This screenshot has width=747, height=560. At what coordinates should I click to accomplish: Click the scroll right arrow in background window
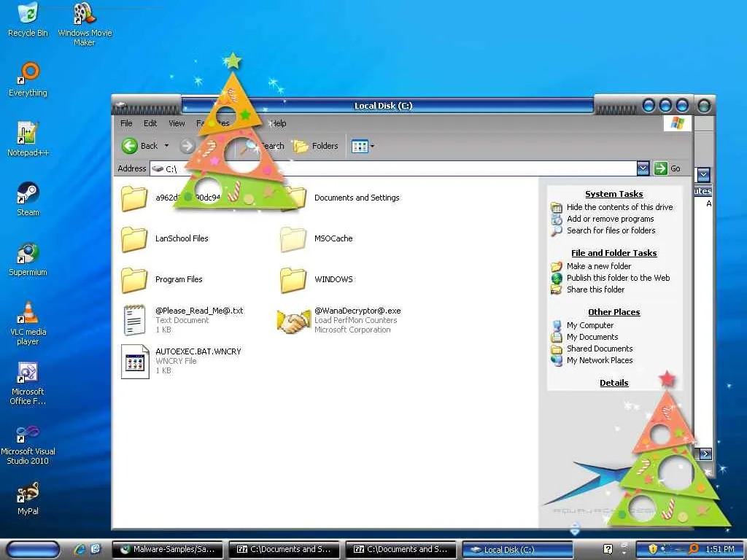pos(705,454)
